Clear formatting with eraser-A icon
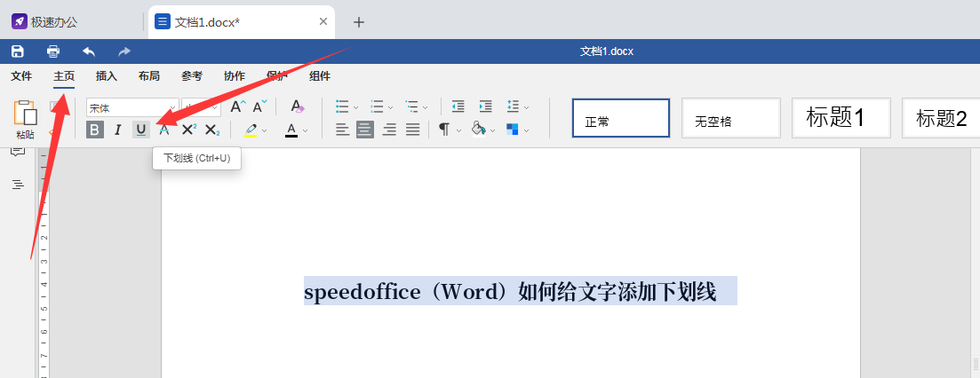Screen dimensions: 980x378 click(x=298, y=106)
